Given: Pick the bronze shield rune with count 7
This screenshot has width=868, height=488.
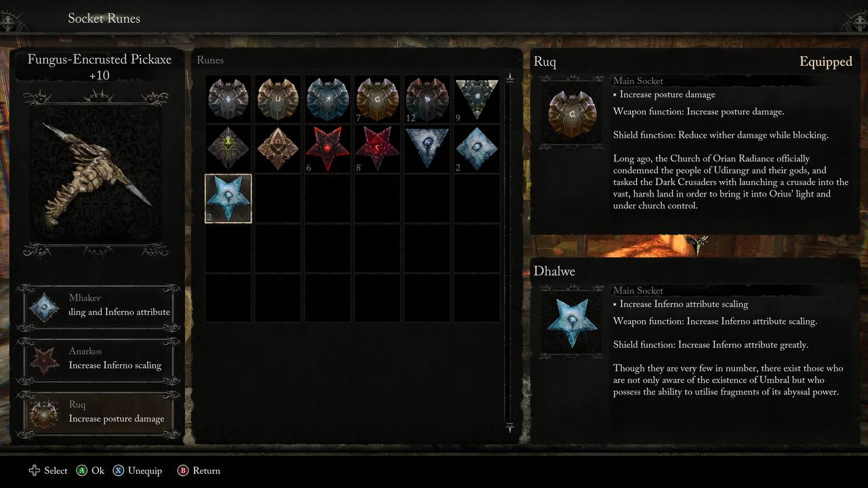Looking at the screenshot, I should 378,99.
